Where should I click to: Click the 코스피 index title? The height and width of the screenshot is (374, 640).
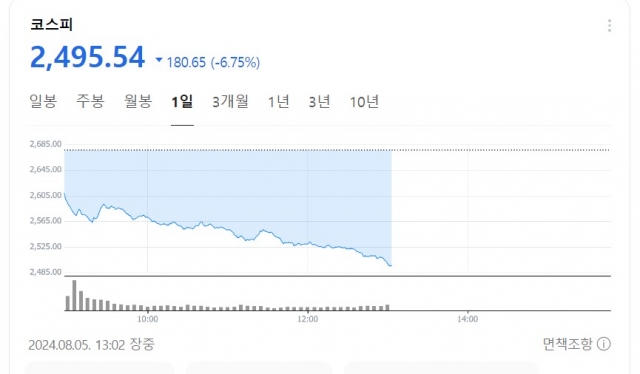click(x=51, y=24)
